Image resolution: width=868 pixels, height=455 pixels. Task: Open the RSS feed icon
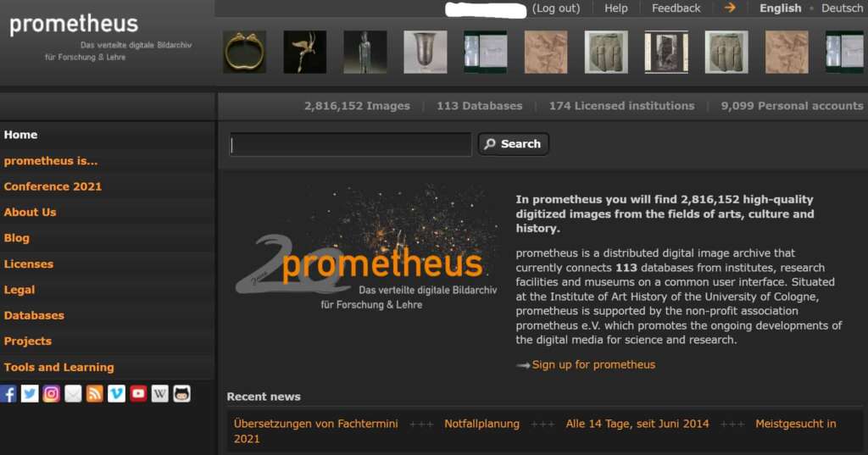coord(95,393)
